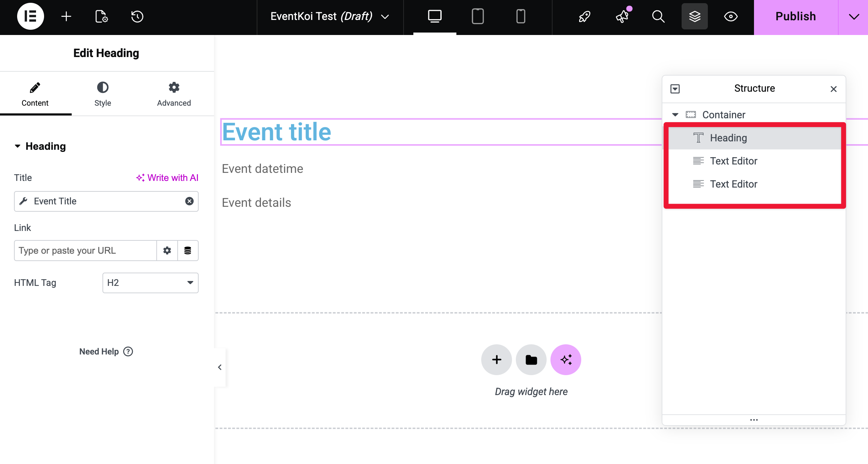Open page settings document icon

(x=101, y=16)
